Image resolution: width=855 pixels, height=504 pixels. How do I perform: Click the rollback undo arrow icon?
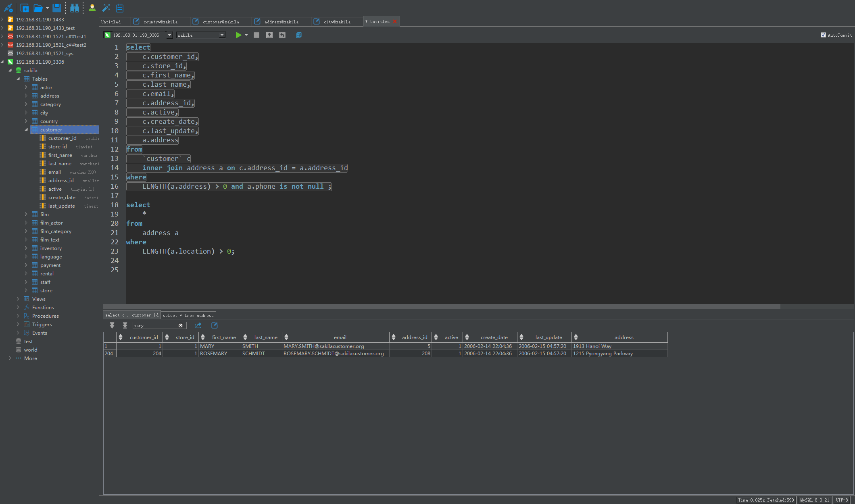(x=282, y=35)
